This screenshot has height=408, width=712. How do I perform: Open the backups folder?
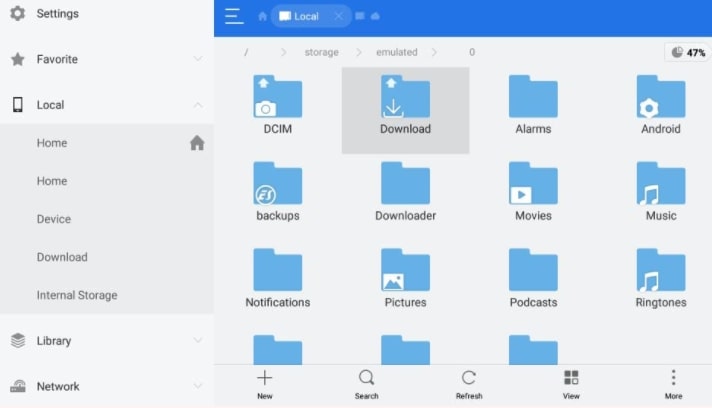point(277,192)
